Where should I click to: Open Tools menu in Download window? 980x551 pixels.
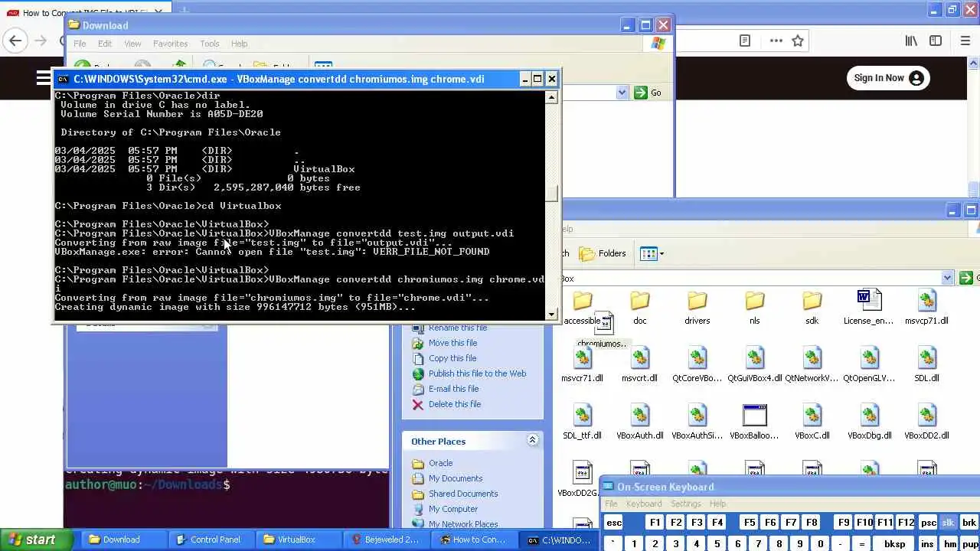(210, 44)
